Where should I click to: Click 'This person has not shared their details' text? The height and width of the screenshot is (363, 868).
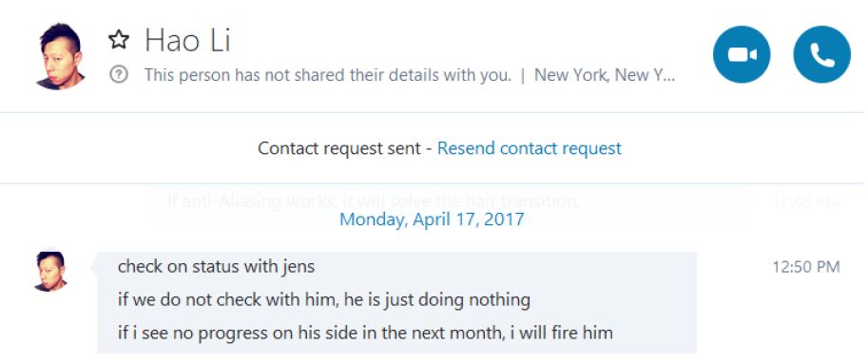tap(328, 75)
